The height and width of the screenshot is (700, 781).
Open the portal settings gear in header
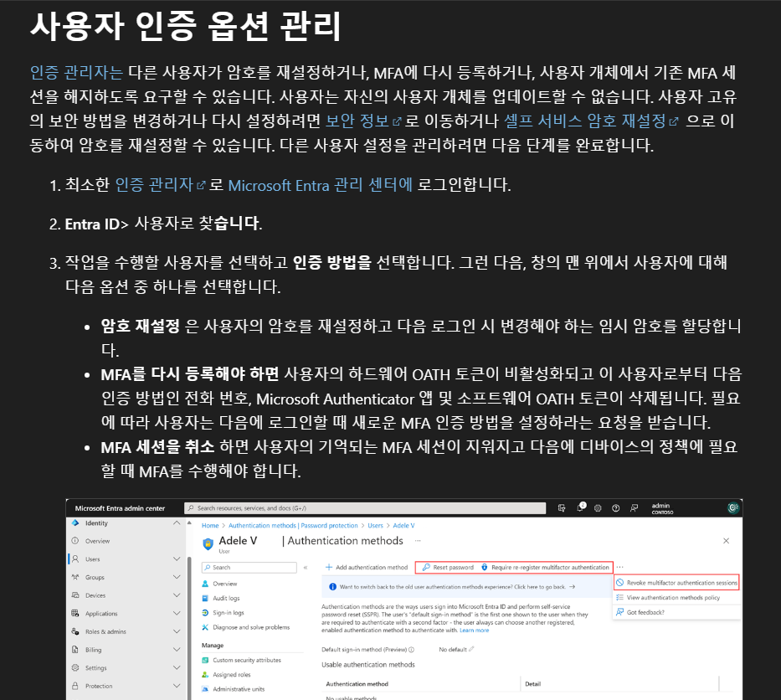pos(598,508)
